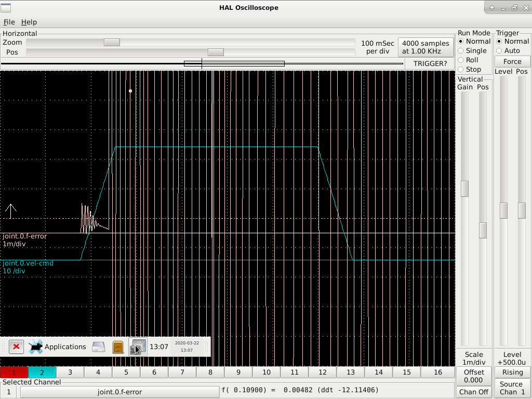Open the Help menu
This screenshot has width=532, height=399.
pos(29,22)
